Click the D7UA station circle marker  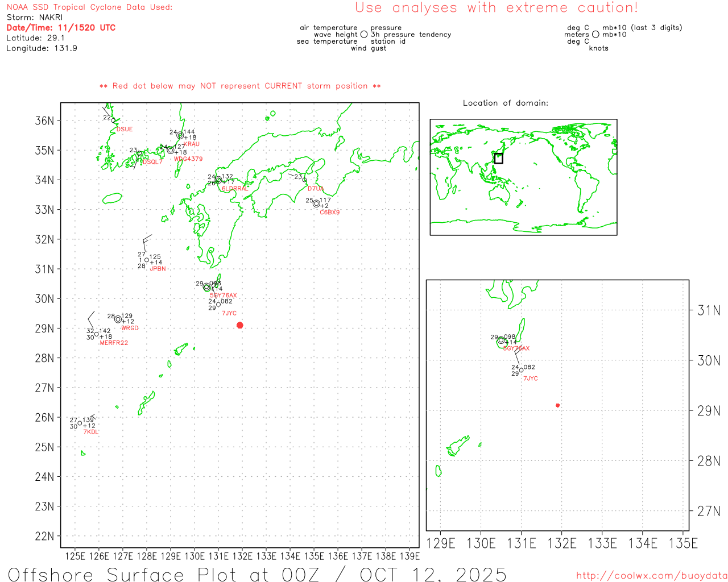pos(304,180)
